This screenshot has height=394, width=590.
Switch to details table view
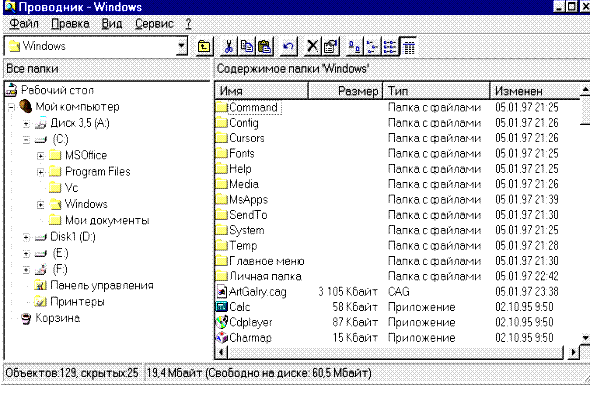pos(408,47)
